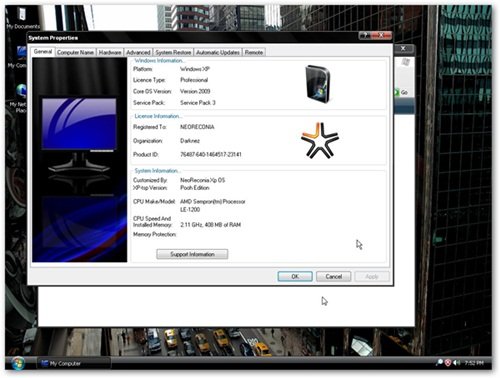Click the help question mark title button
The image size is (500, 378).
point(365,35)
